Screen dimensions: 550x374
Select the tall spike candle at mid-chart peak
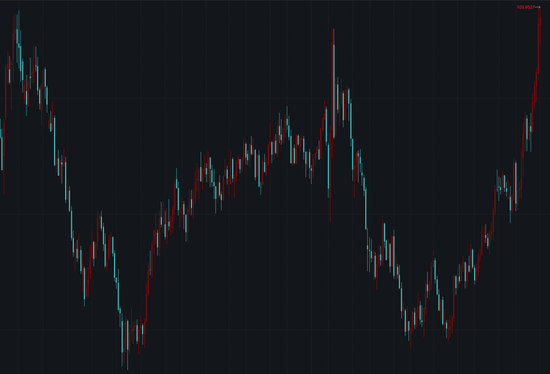(333, 84)
